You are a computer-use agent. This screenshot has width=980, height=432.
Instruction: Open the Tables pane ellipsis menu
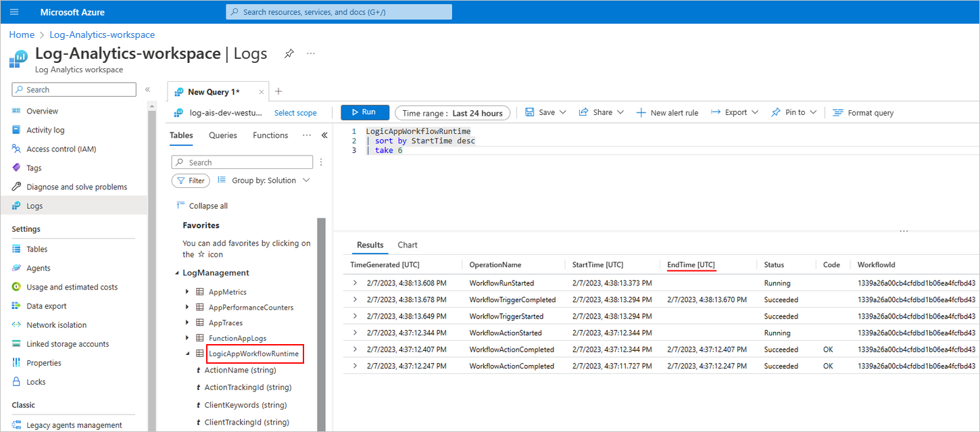tap(321, 162)
